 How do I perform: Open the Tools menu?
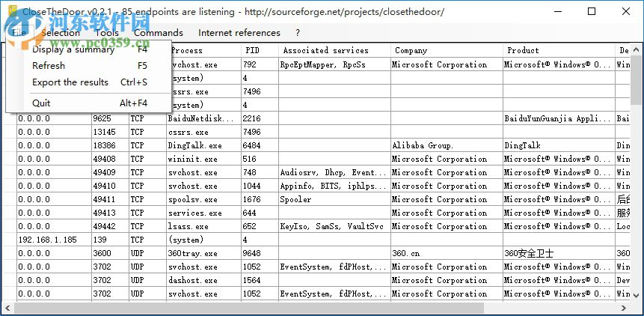[107, 33]
